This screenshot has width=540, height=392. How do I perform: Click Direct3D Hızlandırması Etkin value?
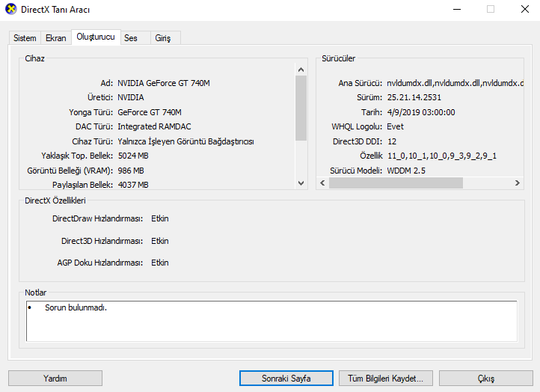(160, 241)
